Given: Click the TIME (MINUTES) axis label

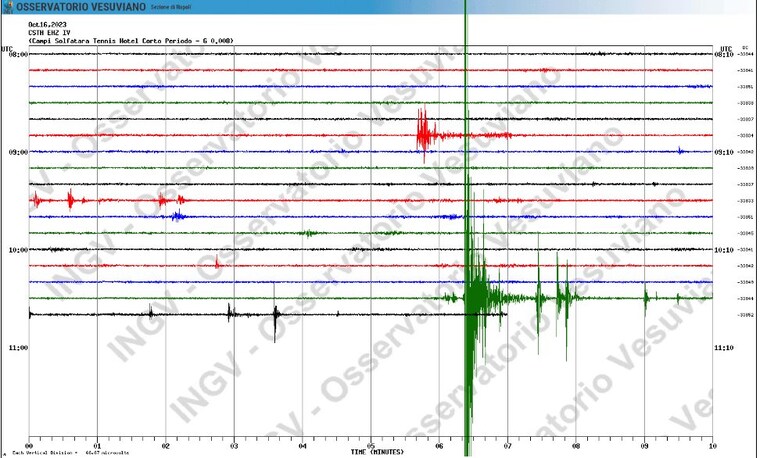Looking at the screenshot, I should point(377,452).
